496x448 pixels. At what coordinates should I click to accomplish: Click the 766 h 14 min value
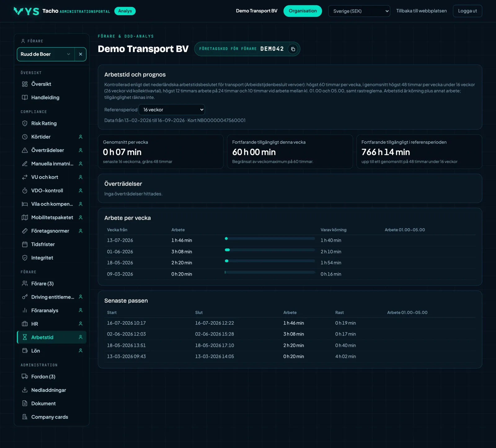(386, 152)
